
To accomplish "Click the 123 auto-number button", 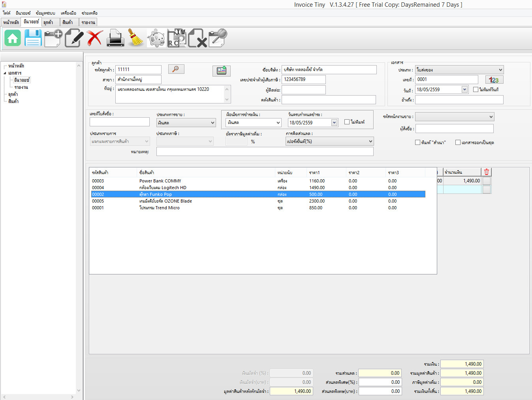I will tap(494, 80).
